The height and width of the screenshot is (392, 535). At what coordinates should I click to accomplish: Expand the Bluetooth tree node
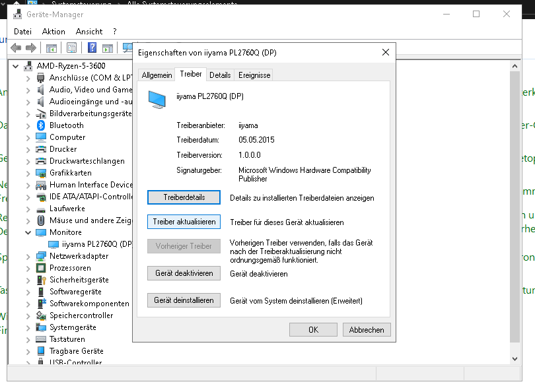tap(28, 126)
